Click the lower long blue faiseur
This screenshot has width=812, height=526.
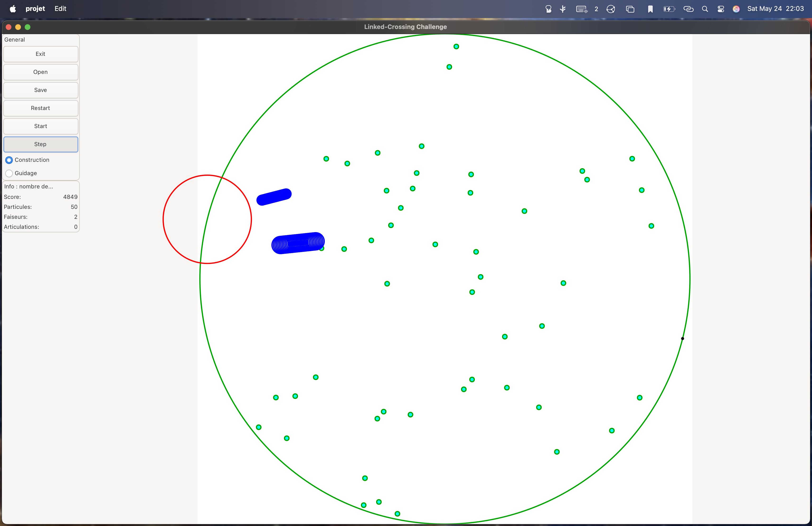point(298,243)
